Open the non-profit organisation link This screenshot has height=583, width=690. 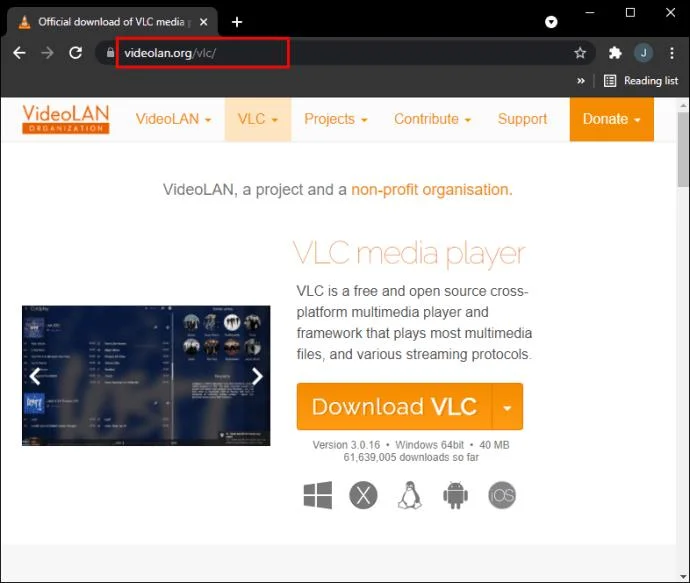coord(431,190)
